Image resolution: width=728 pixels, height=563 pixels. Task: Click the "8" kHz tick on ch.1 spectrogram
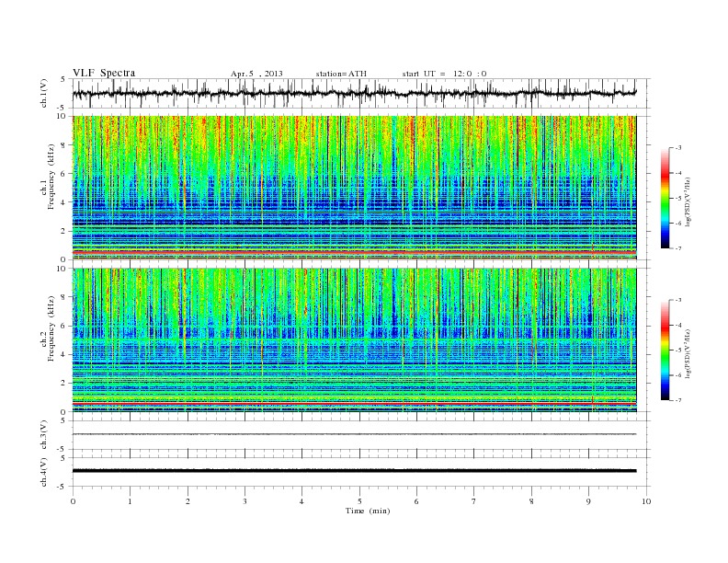click(64, 145)
